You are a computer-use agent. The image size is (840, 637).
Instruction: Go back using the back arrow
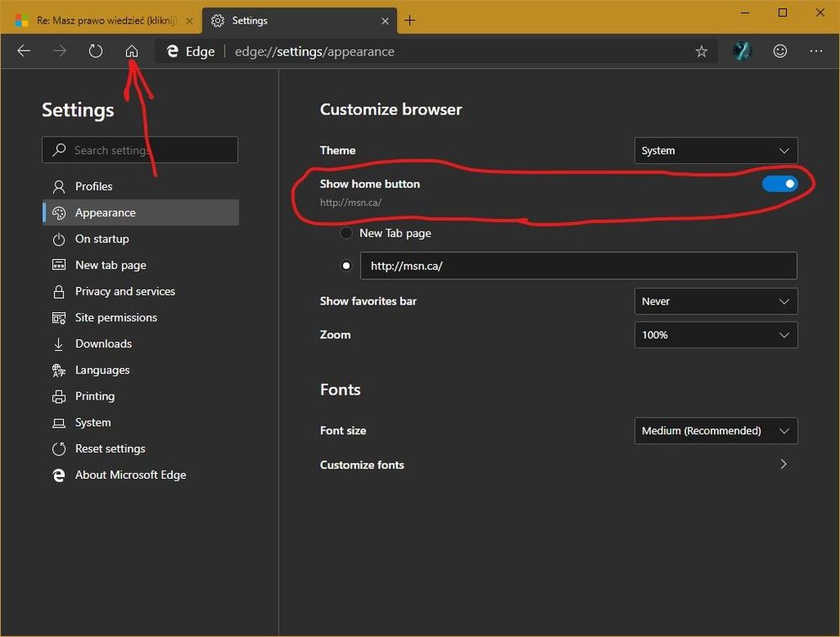[24, 51]
